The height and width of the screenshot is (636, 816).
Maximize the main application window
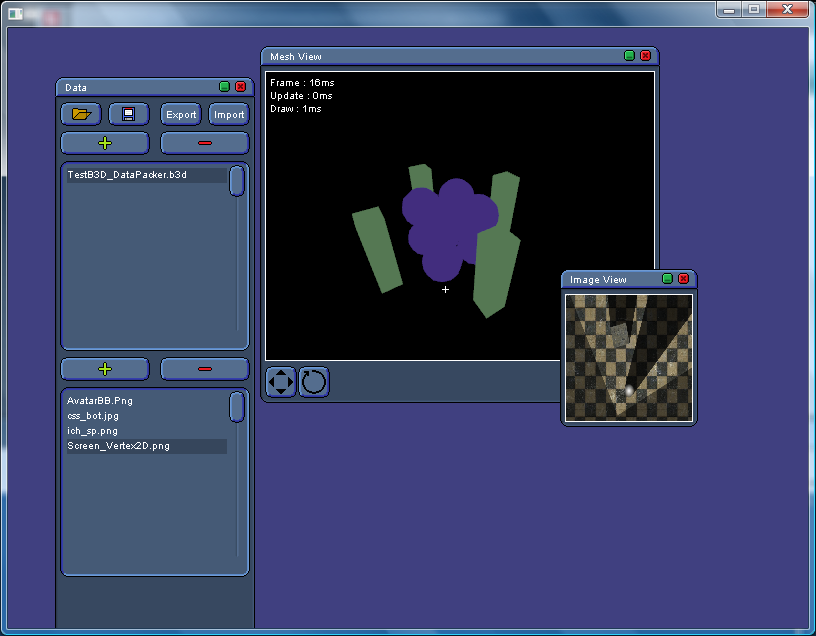point(754,9)
